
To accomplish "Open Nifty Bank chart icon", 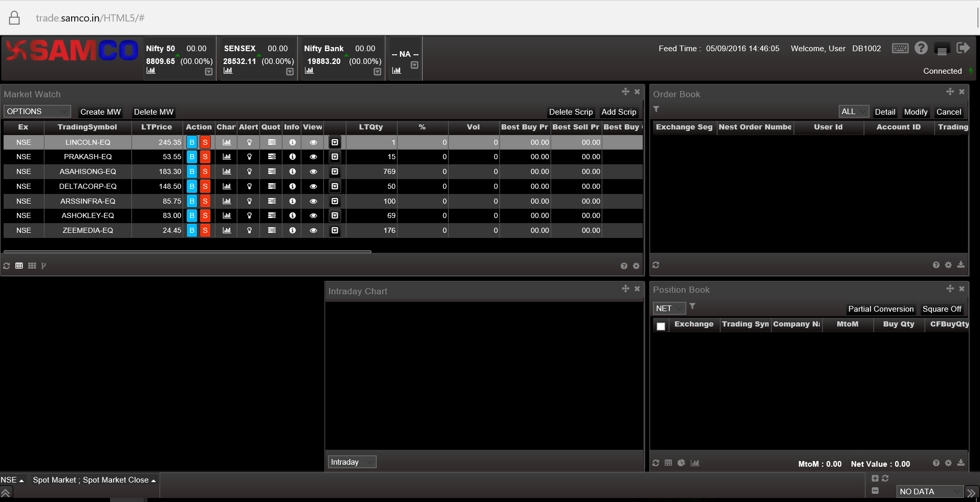I will 309,71.
